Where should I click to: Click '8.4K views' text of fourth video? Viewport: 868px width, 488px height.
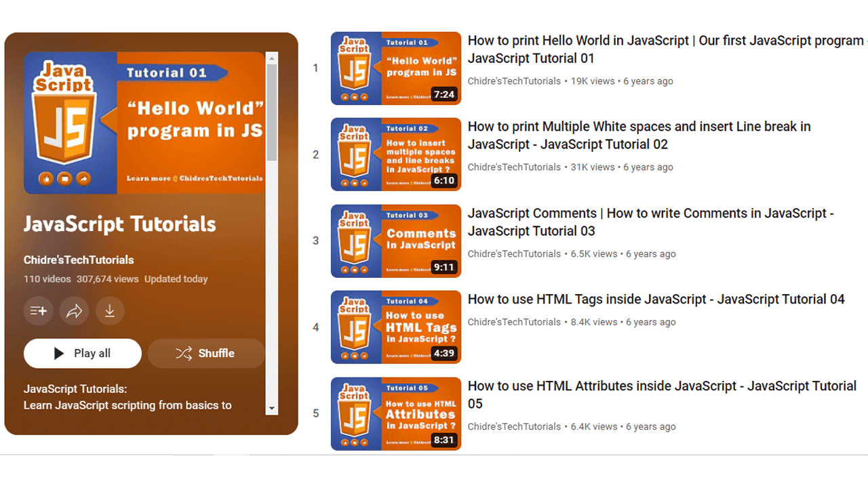(x=594, y=322)
